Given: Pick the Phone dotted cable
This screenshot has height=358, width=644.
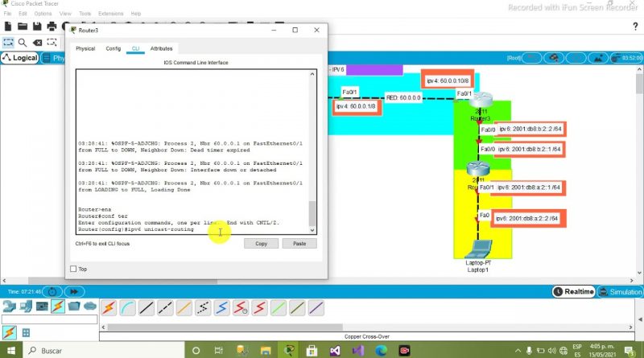Looking at the screenshot, I should click(203, 308).
